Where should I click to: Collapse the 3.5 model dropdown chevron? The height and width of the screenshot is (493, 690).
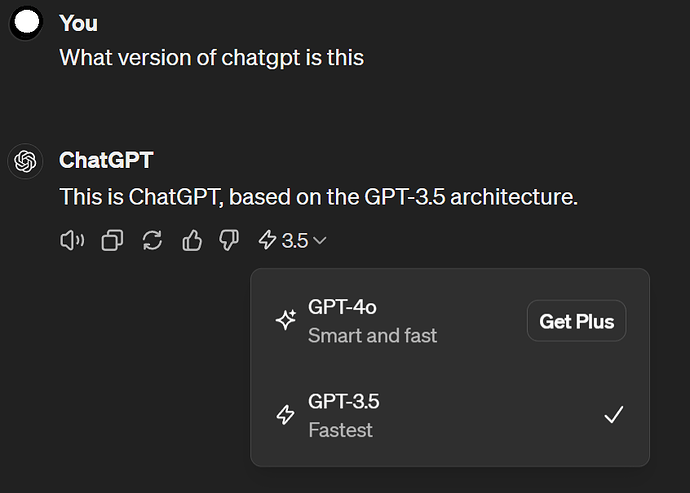(x=319, y=241)
